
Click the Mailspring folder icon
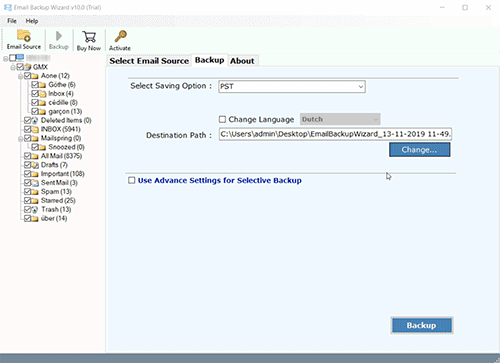[x=35, y=138]
